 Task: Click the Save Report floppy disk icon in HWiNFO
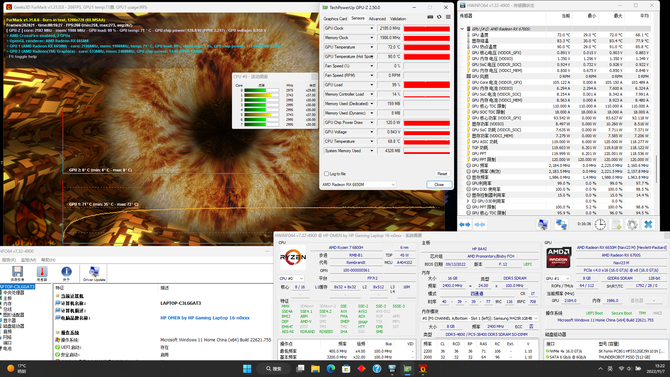[x=17, y=272]
